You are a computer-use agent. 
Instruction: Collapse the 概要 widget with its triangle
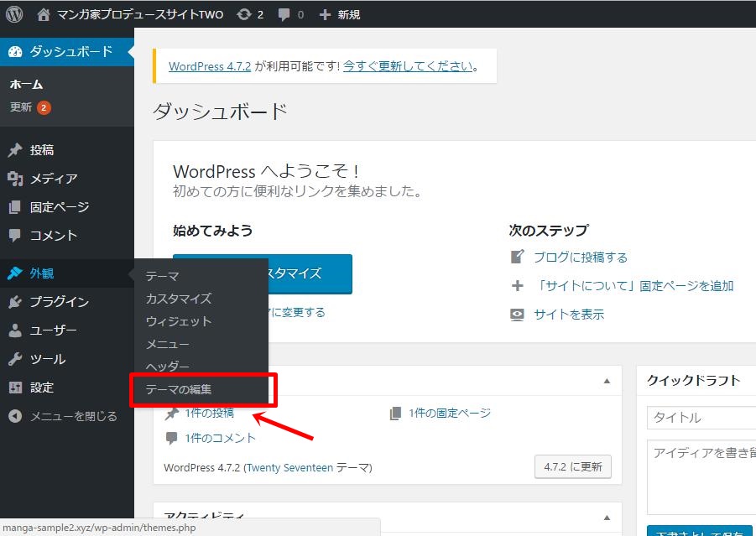pyautogui.click(x=607, y=381)
